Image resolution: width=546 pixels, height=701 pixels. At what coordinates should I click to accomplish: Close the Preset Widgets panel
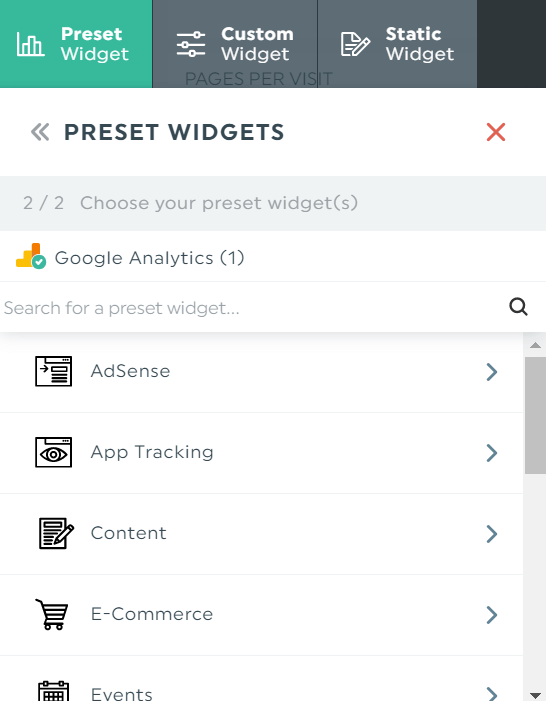[496, 132]
